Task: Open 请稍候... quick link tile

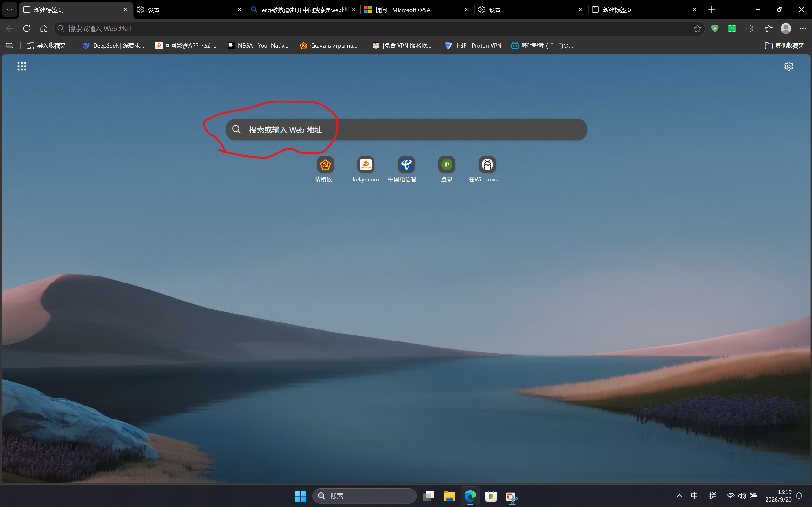Action: point(325,170)
